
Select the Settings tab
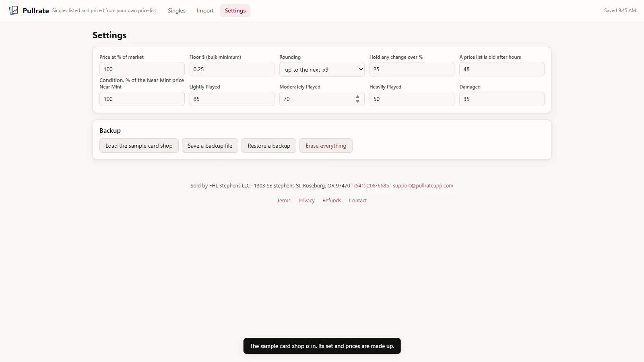(x=235, y=10)
